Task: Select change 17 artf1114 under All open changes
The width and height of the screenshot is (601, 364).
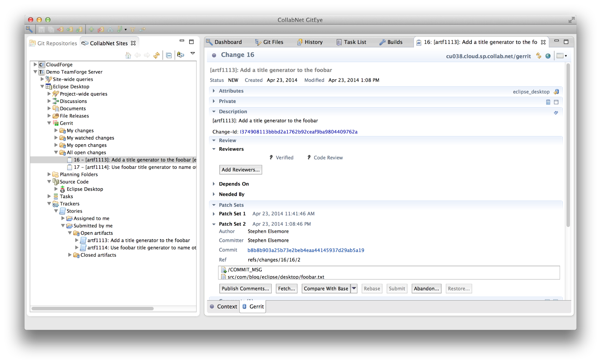Action: point(132,167)
